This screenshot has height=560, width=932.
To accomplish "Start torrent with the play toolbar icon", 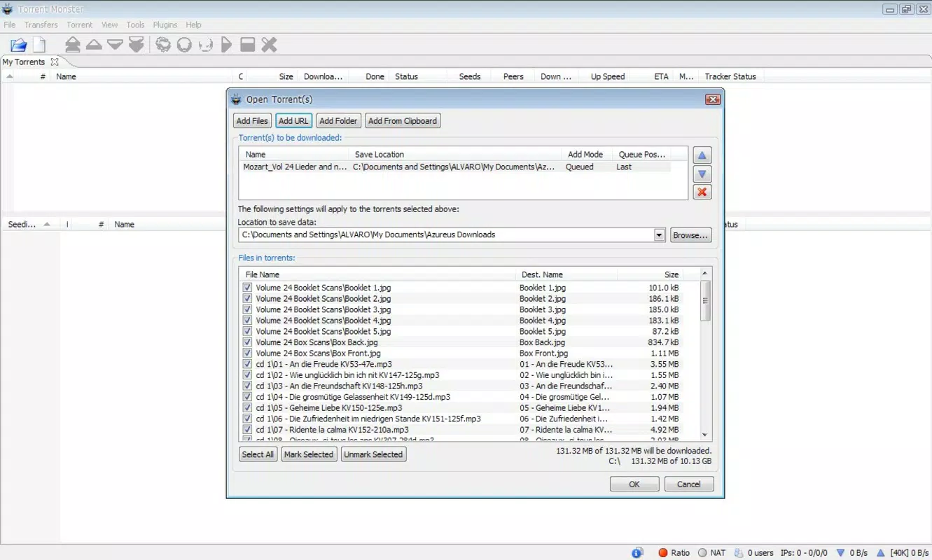I will click(226, 45).
